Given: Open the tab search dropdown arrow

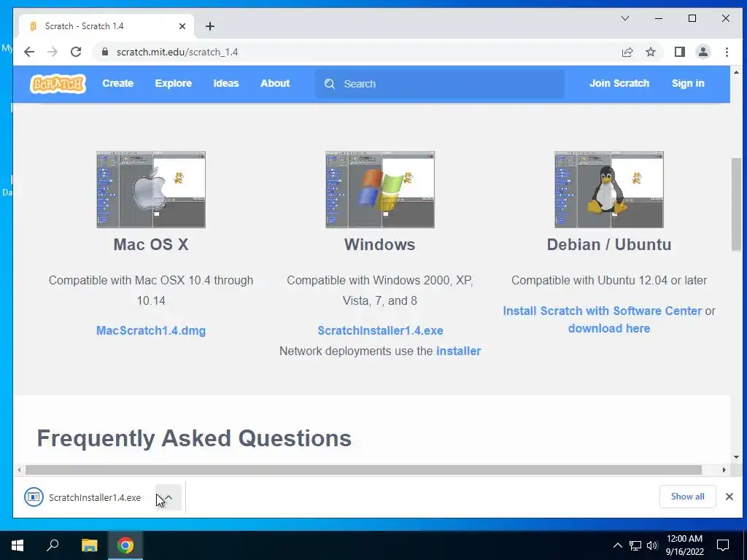Looking at the screenshot, I should (x=625, y=18).
